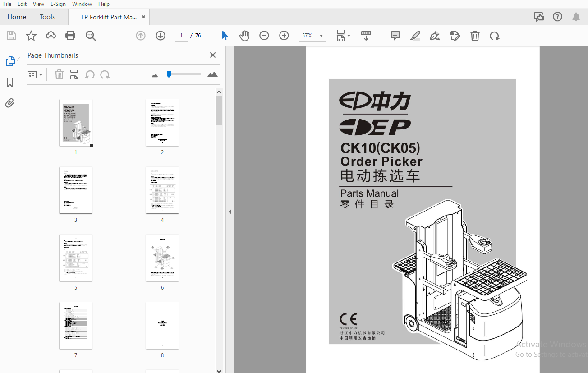The height and width of the screenshot is (373, 588).
Task: Rotate thumbnails counterclockwise in panel
Action: [90, 74]
